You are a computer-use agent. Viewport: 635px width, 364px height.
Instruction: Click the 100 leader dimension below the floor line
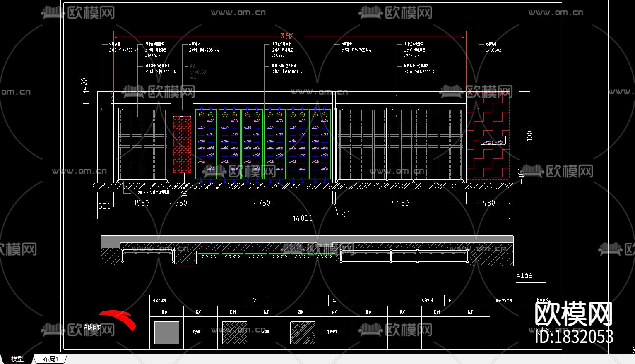344,214
